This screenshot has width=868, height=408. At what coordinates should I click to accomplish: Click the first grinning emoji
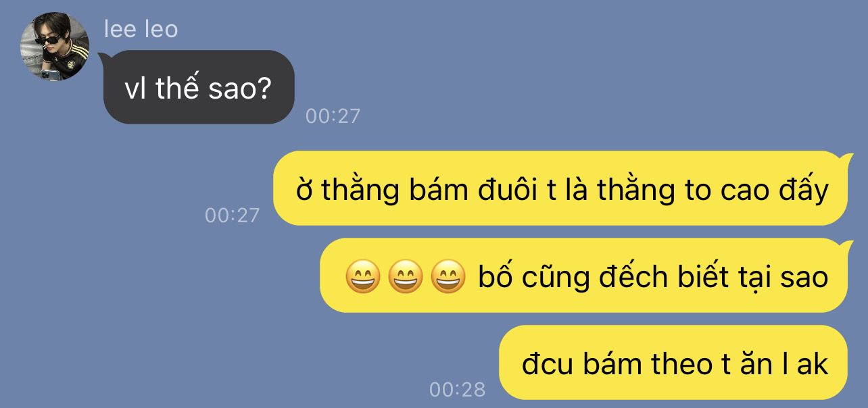[x=362, y=278]
